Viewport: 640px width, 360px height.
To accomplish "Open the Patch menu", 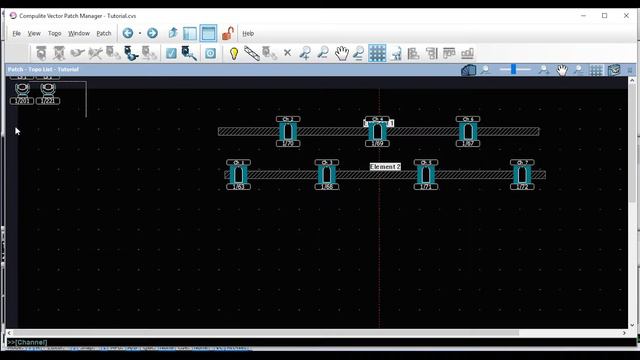I will click(104, 33).
